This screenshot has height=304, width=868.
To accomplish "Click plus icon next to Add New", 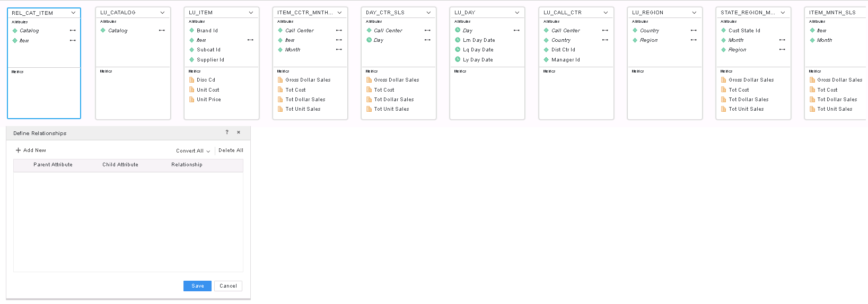I will click(x=18, y=150).
